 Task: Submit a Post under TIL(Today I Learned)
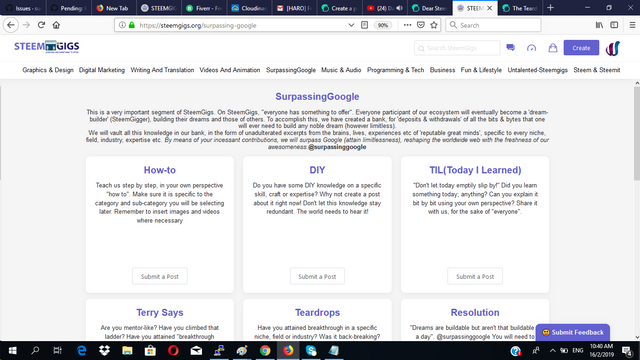tap(475, 276)
